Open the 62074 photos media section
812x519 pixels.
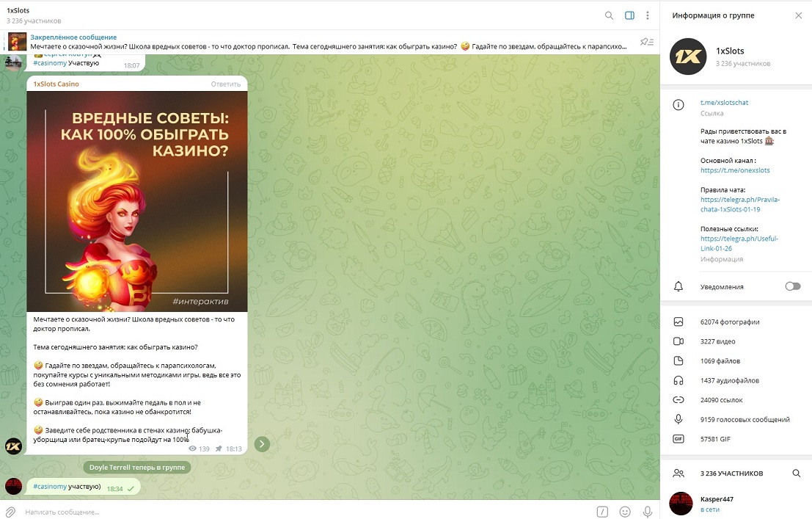[729, 322]
